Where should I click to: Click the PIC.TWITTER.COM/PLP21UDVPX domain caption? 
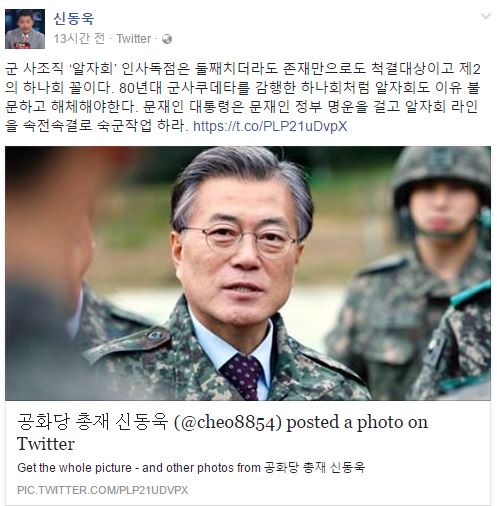click(x=103, y=490)
